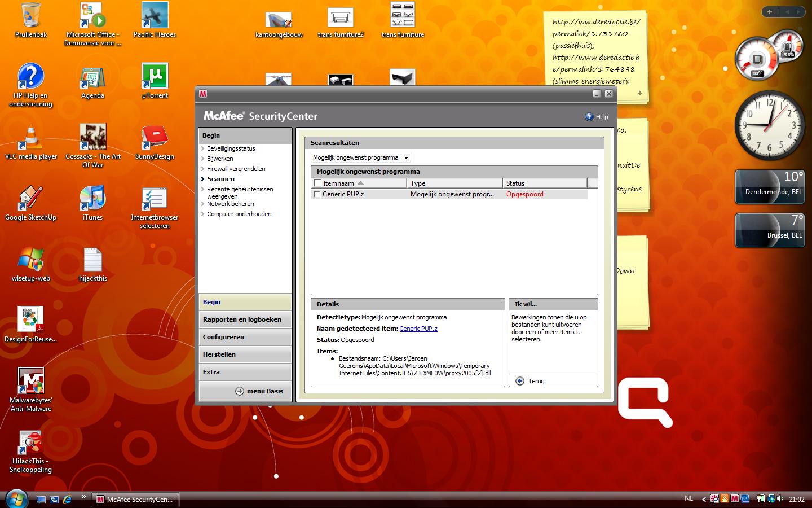Check the Generic PUP.z row checkbox

pyautogui.click(x=317, y=194)
